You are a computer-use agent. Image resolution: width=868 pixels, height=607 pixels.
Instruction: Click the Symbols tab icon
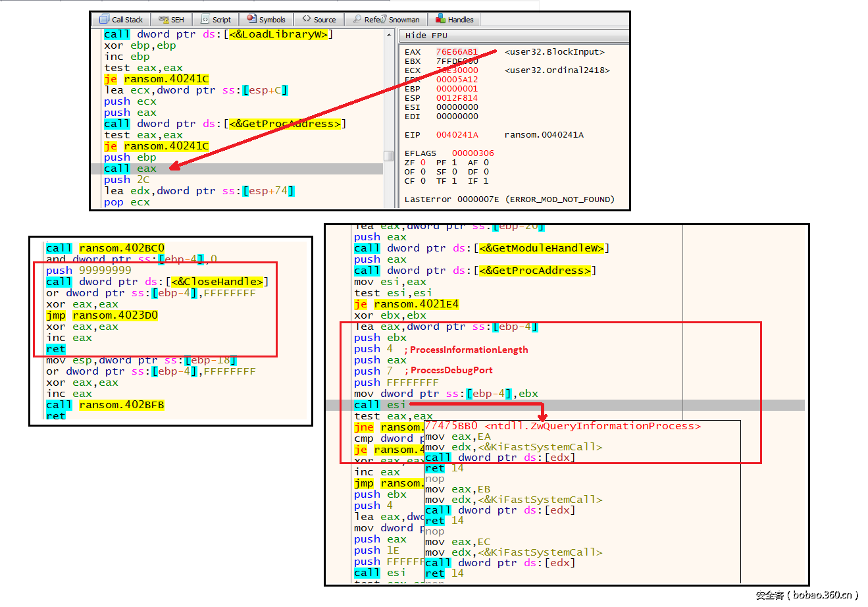[251, 19]
